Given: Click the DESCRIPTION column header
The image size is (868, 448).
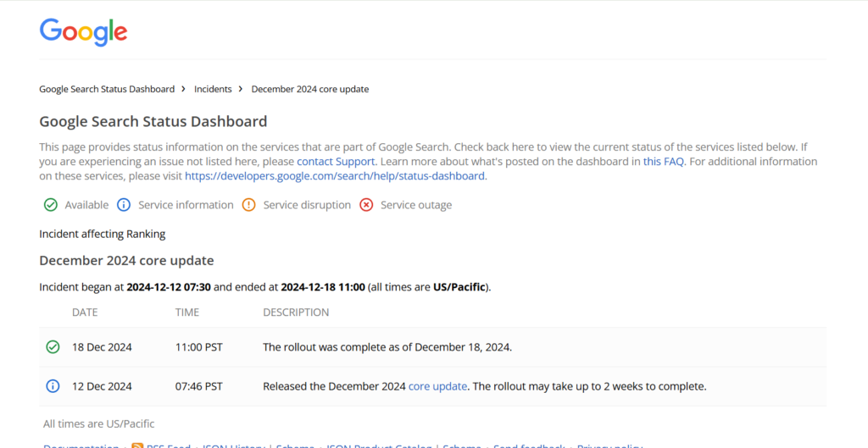Looking at the screenshot, I should (296, 312).
